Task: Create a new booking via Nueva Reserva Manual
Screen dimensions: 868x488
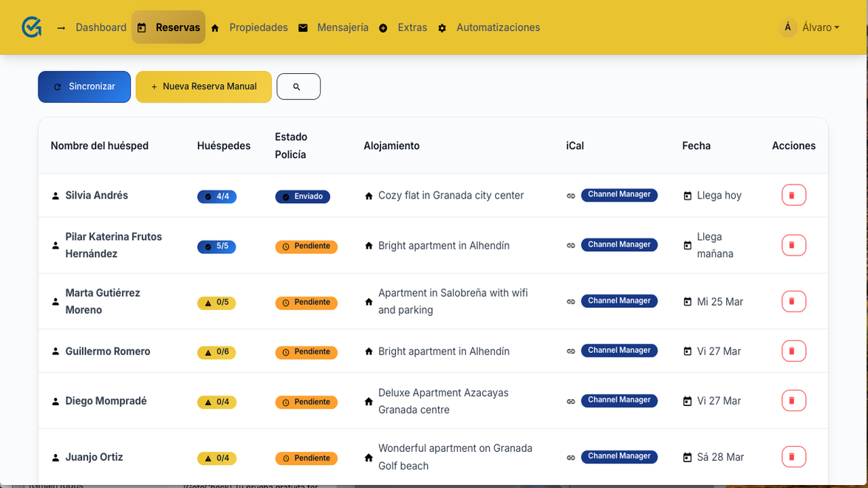Action: pos(203,86)
